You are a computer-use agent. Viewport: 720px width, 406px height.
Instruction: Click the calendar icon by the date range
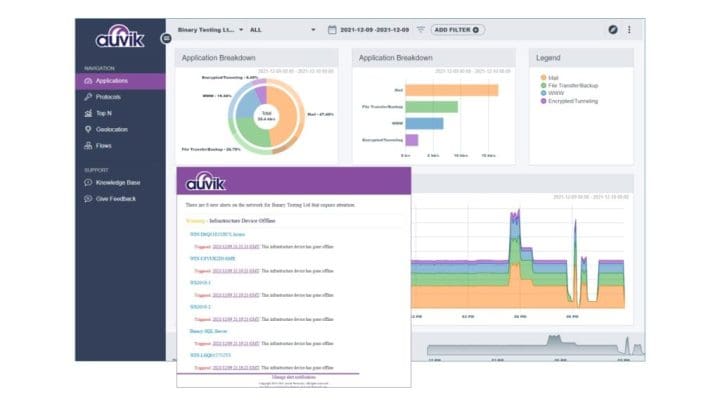pos(332,30)
